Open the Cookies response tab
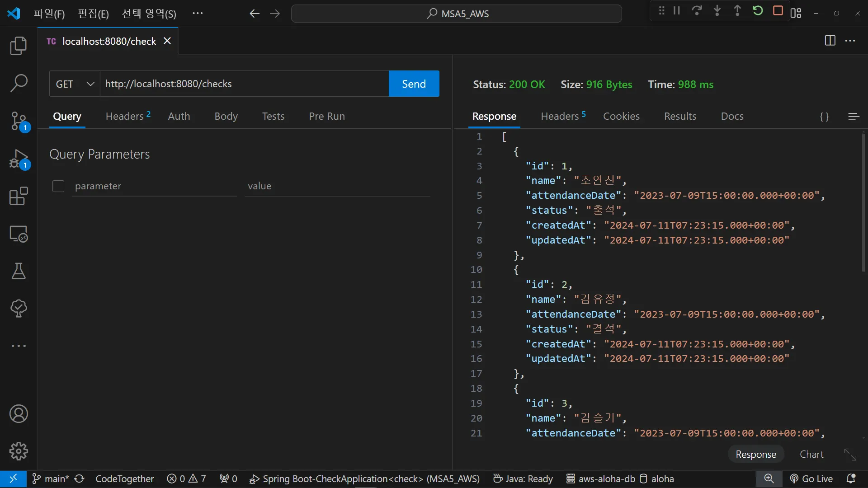 click(x=621, y=117)
